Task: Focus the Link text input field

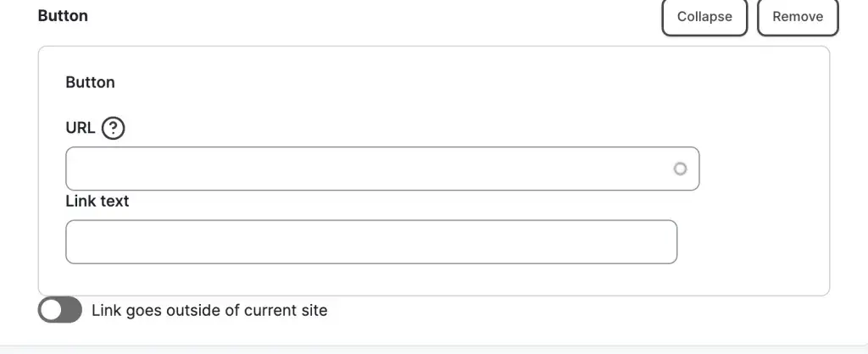Action: tap(371, 241)
